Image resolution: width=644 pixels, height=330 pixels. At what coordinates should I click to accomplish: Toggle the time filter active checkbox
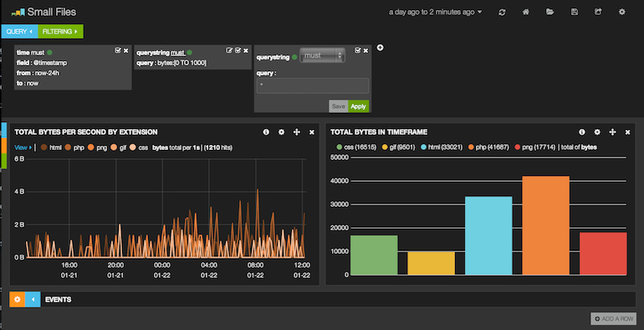[x=118, y=50]
